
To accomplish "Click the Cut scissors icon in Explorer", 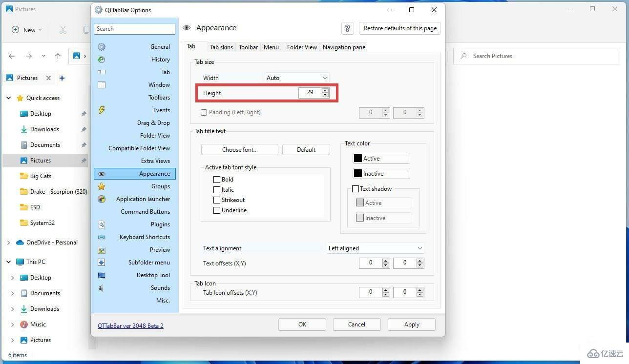I will coord(63,30).
